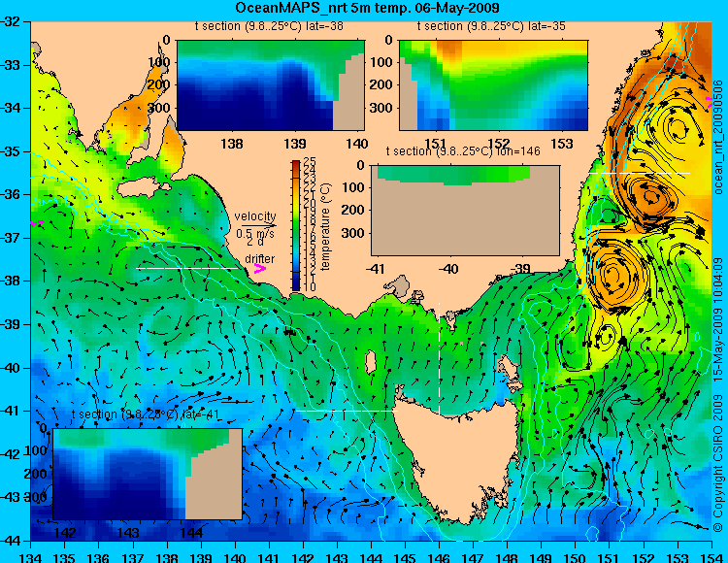Click the 'velocity' legend label

coord(255,216)
